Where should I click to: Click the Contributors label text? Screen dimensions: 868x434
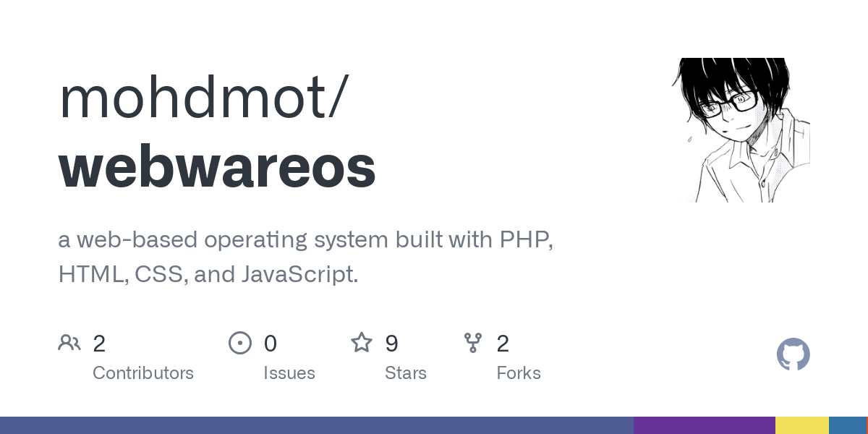click(x=143, y=373)
